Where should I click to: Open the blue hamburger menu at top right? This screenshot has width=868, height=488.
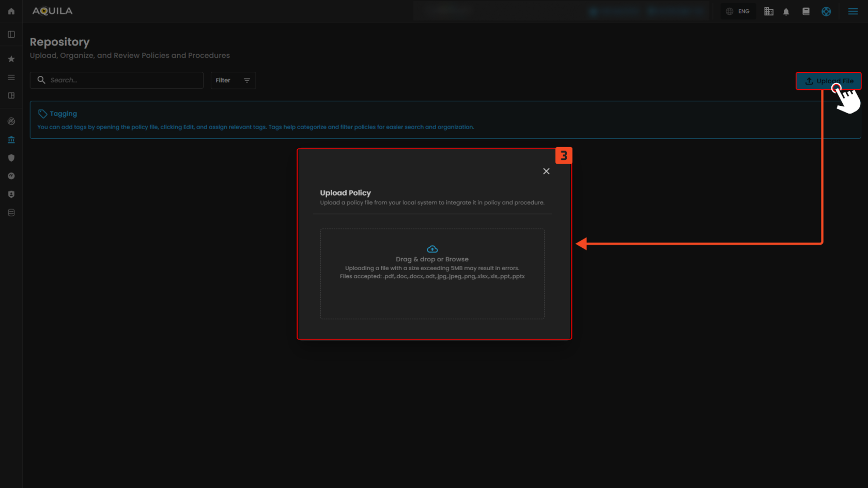(x=853, y=11)
